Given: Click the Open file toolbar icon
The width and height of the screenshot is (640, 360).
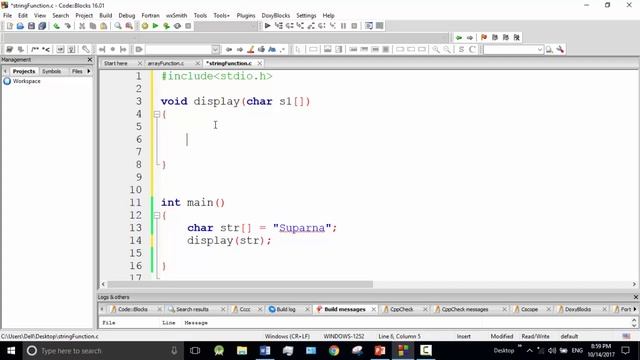Looking at the screenshot, I should click(x=20, y=26).
